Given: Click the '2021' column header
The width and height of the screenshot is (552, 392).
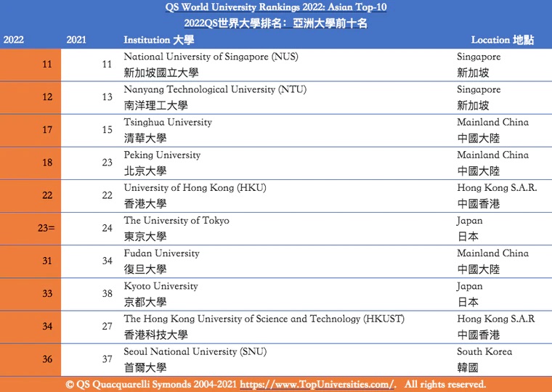Looking at the screenshot, I should [x=76, y=39].
